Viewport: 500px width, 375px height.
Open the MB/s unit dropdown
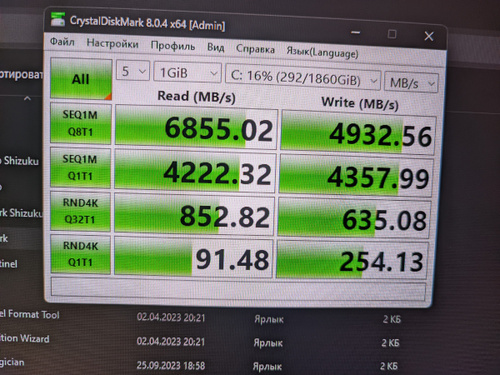[x=411, y=82]
